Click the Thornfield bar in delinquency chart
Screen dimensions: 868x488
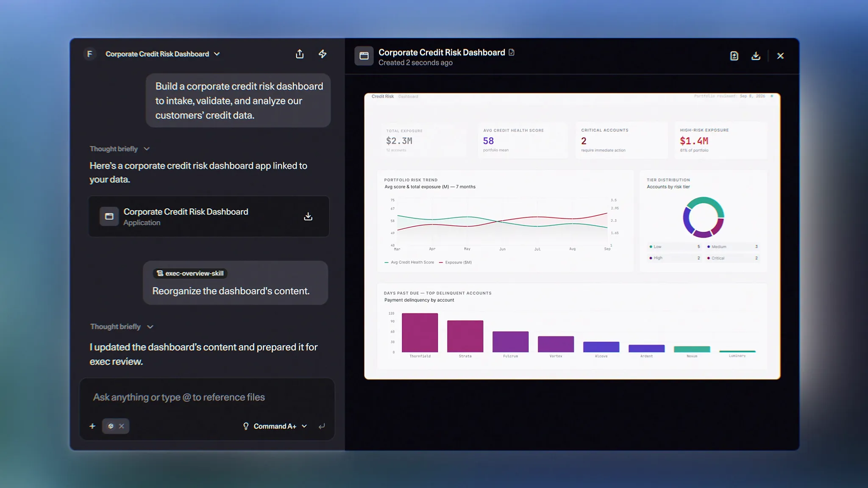click(420, 333)
